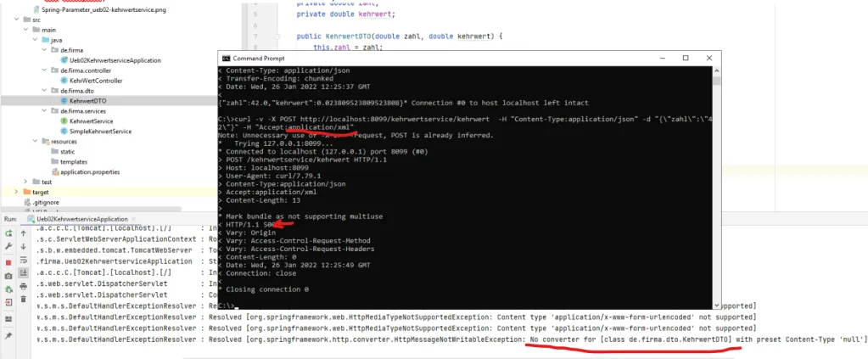Select KehrwertService in project tree
Image resolution: width=868 pixels, height=359 pixels.
92,121
